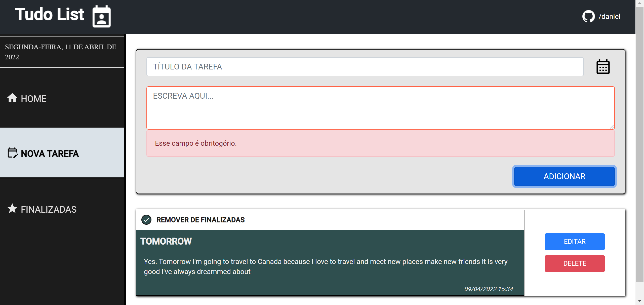Open the /daniel profile link
The width and height of the screenshot is (644, 305).
coord(609,16)
